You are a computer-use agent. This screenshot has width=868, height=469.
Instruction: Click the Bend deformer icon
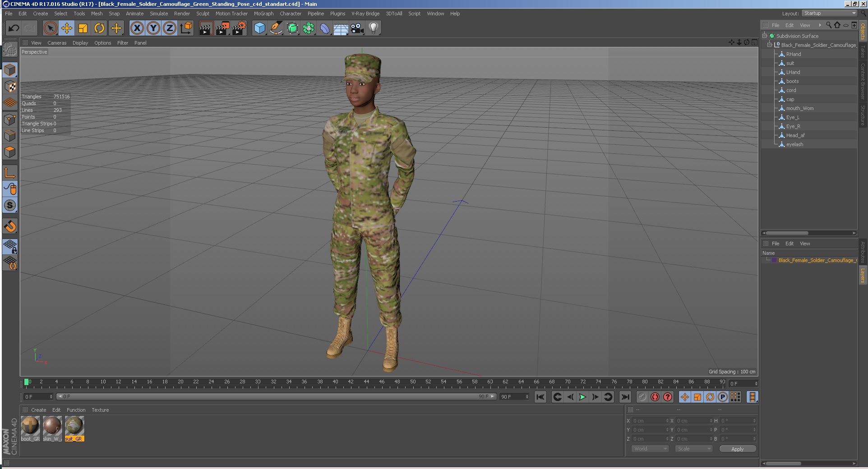(x=325, y=28)
